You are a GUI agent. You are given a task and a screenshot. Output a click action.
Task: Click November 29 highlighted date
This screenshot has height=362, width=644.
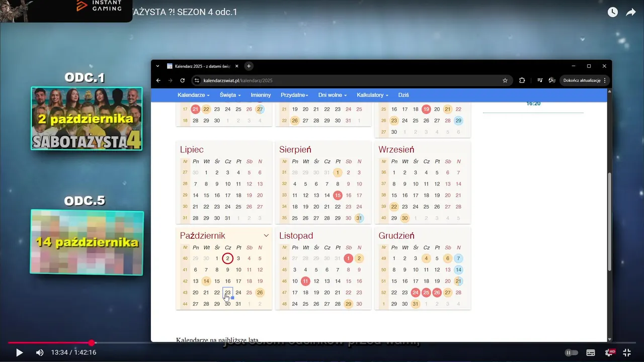click(348, 304)
